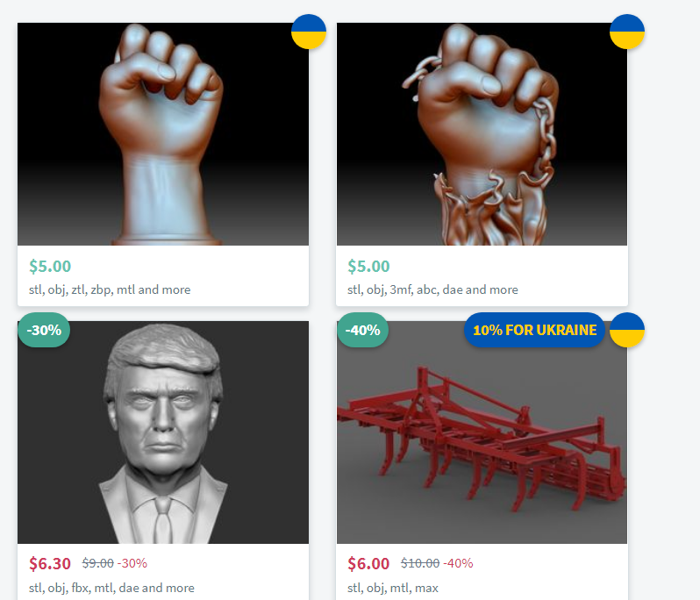Click Ukraine flag badge on plain fist model

[309, 32]
